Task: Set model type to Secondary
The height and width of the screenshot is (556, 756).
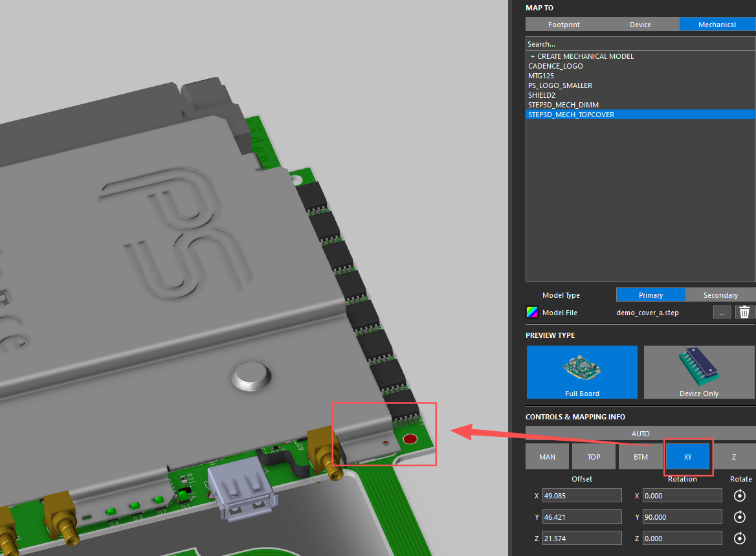Action: (x=720, y=295)
